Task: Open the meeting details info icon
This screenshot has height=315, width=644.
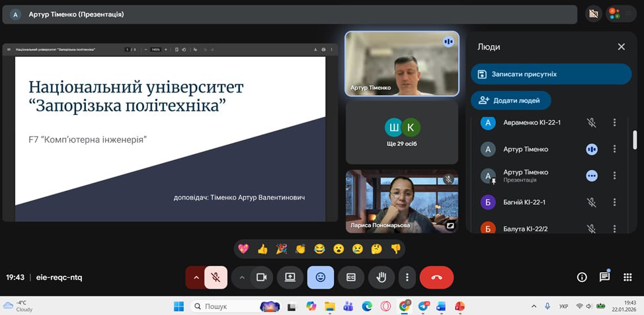Action: click(x=582, y=277)
